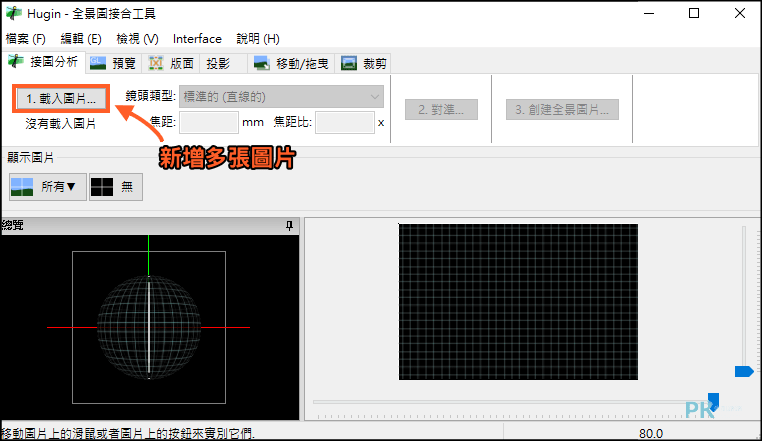Click the black grid preview canvas
The height and width of the screenshot is (441, 762).
(x=518, y=301)
